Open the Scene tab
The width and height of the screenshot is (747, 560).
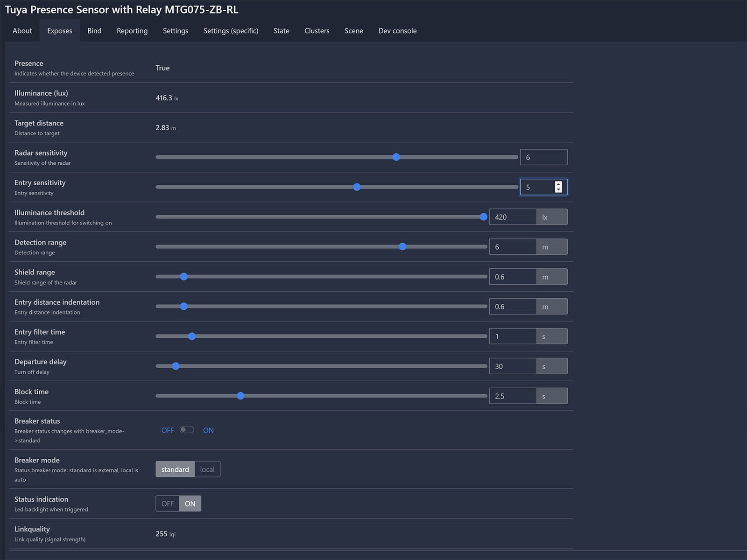[x=354, y=31]
